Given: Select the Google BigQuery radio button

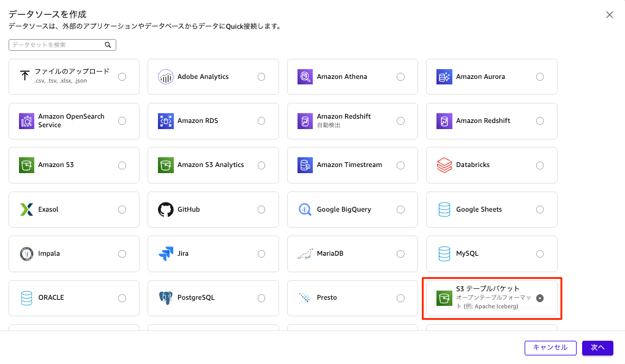Looking at the screenshot, I should 400,209.
